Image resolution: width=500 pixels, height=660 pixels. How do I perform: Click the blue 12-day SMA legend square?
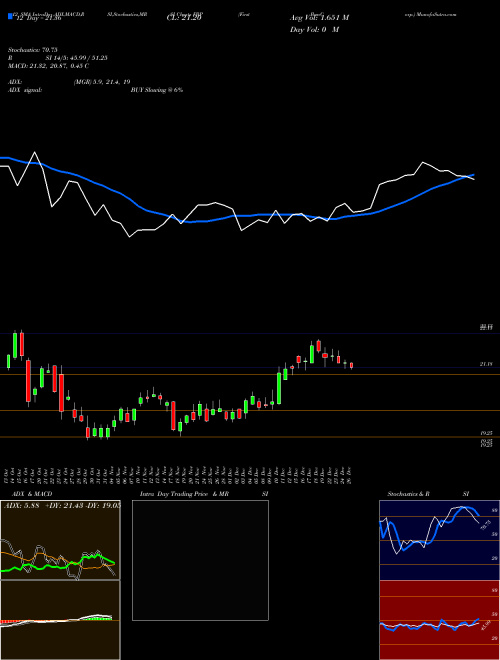pos(10,17)
